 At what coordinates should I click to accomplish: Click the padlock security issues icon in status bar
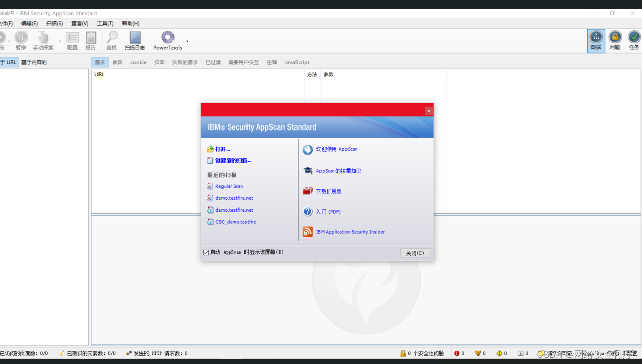pos(403,353)
